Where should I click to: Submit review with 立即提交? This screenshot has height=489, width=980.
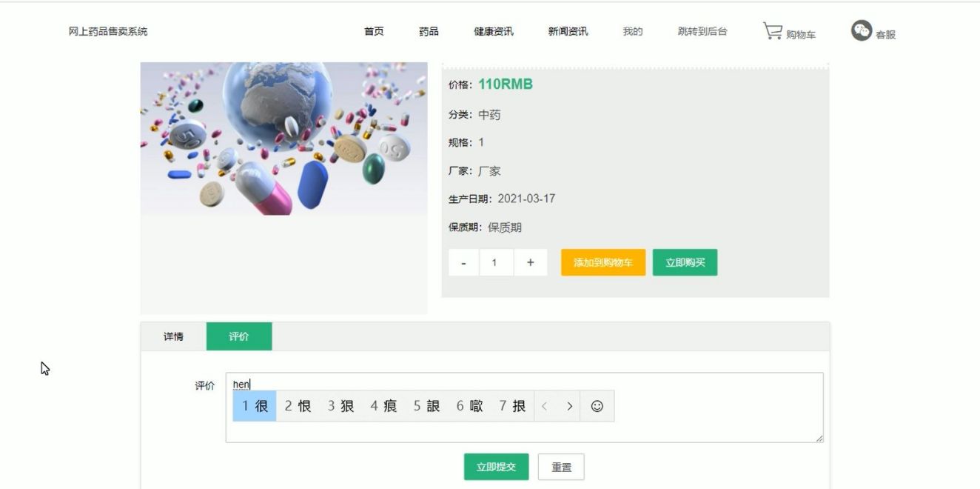(x=496, y=467)
